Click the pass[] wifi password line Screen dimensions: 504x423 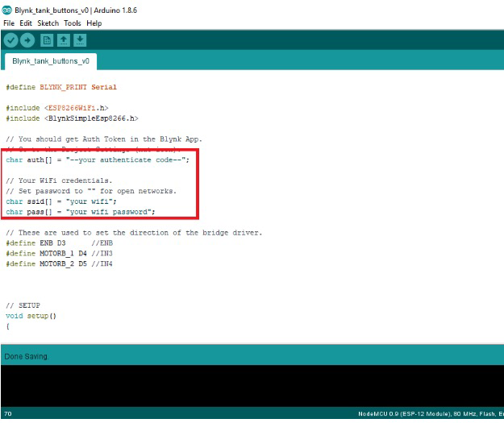tap(80, 212)
